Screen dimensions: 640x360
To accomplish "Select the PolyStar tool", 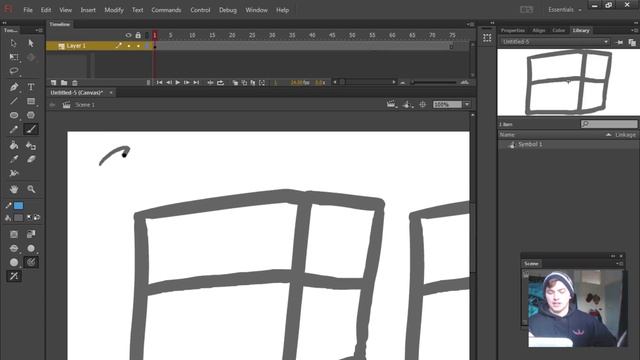I will pos(31,115).
